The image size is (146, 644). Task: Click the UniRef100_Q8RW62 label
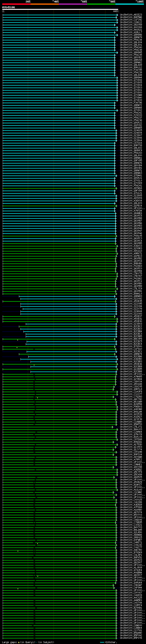coord(131,63)
